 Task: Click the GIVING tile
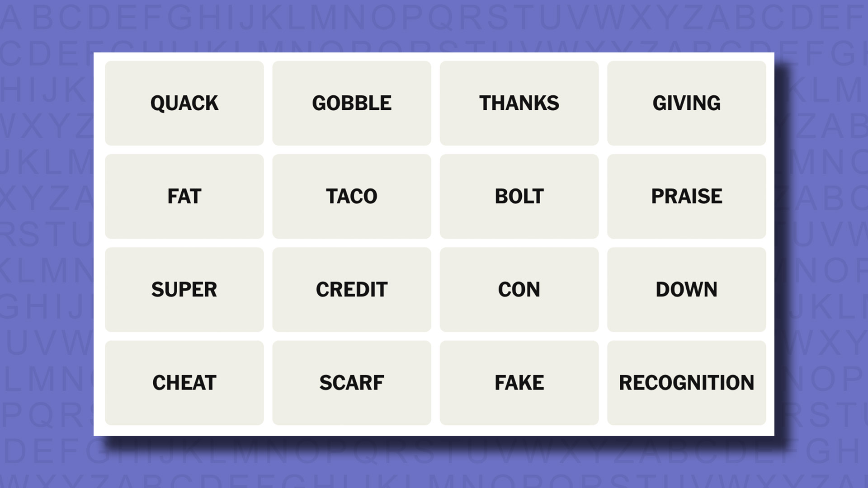coord(686,103)
